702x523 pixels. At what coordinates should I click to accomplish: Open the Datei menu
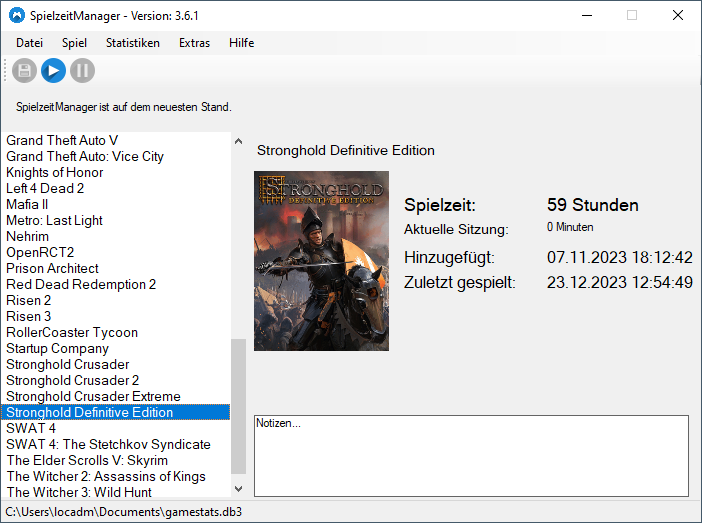pyautogui.click(x=30, y=43)
